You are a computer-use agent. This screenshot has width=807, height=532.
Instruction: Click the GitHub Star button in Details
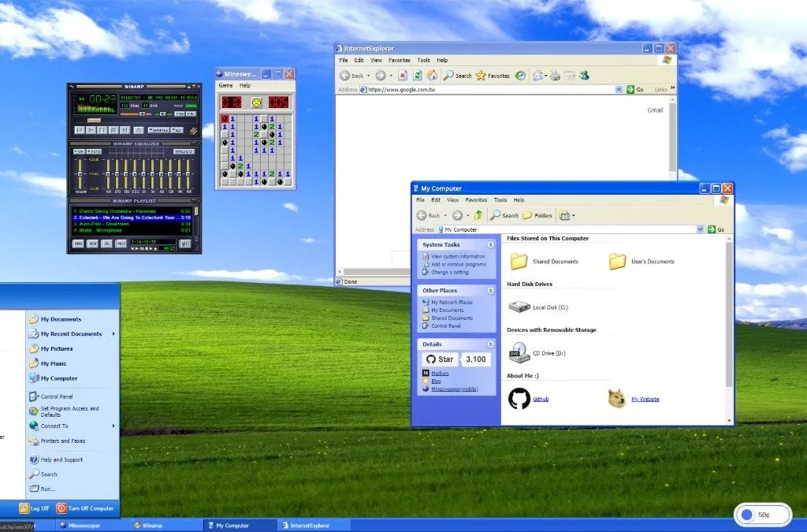[x=440, y=359]
